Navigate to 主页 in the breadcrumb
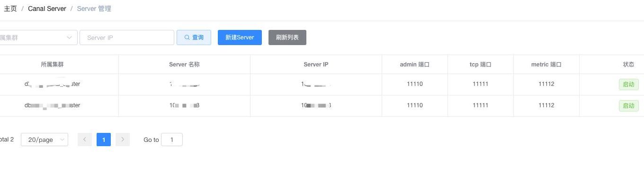644x196 pixels. tap(10, 9)
